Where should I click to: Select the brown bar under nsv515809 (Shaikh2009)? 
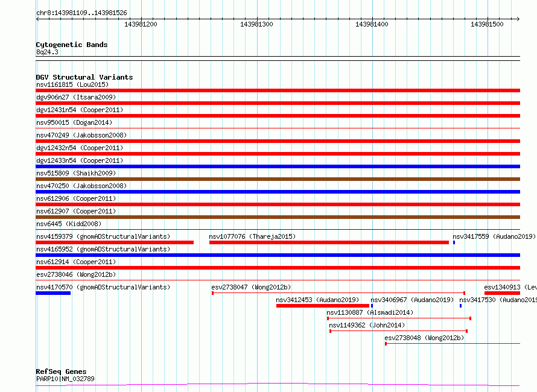(278, 179)
